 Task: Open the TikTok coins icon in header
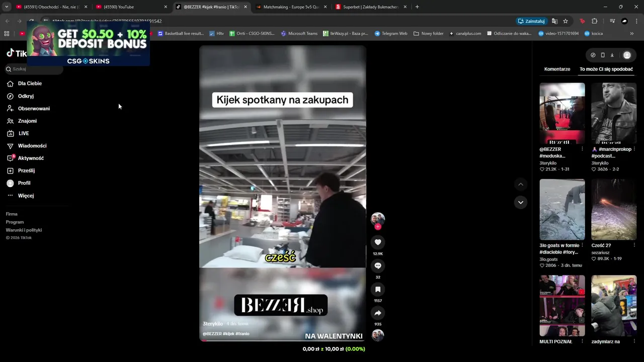(593, 55)
